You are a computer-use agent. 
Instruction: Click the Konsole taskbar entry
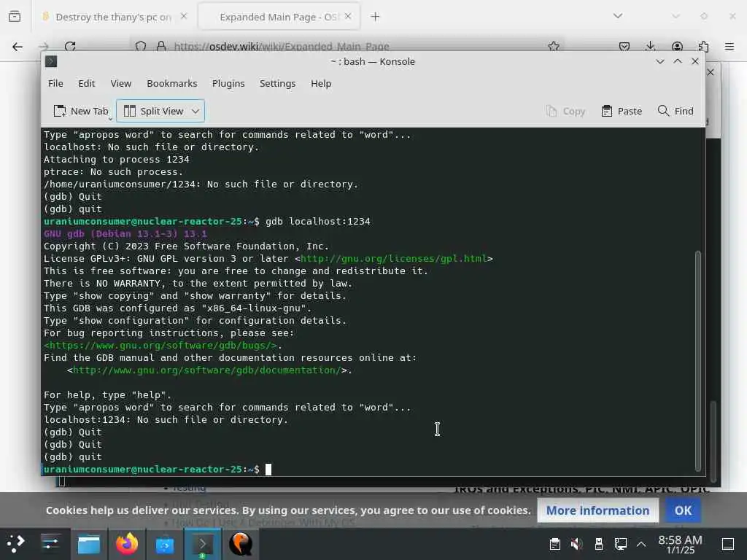203,544
